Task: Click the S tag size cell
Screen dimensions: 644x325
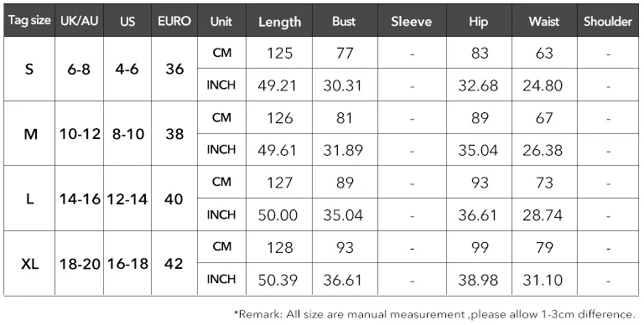Action: click(x=29, y=69)
